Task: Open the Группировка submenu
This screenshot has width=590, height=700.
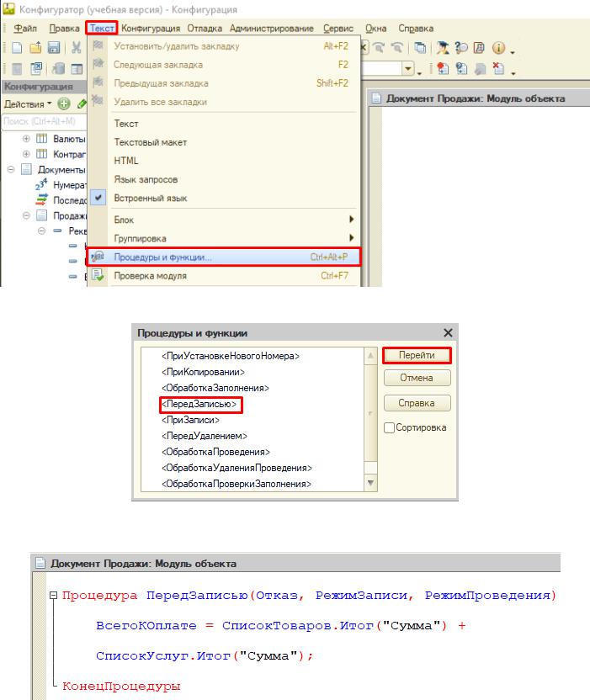Action: (x=222, y=238)
